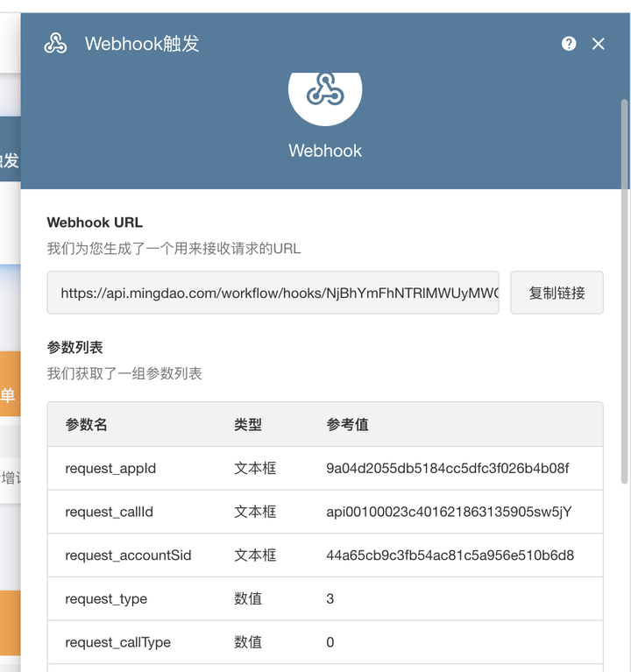Close the Webhook触发 panel
The width and height of the screenshot is (631, 672).
click(598, 44)
